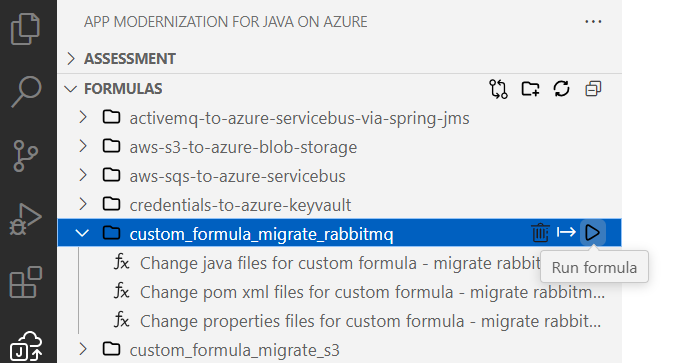
Task: Click the compare changes icon in Formulas header
Action: tap(498, 89)
